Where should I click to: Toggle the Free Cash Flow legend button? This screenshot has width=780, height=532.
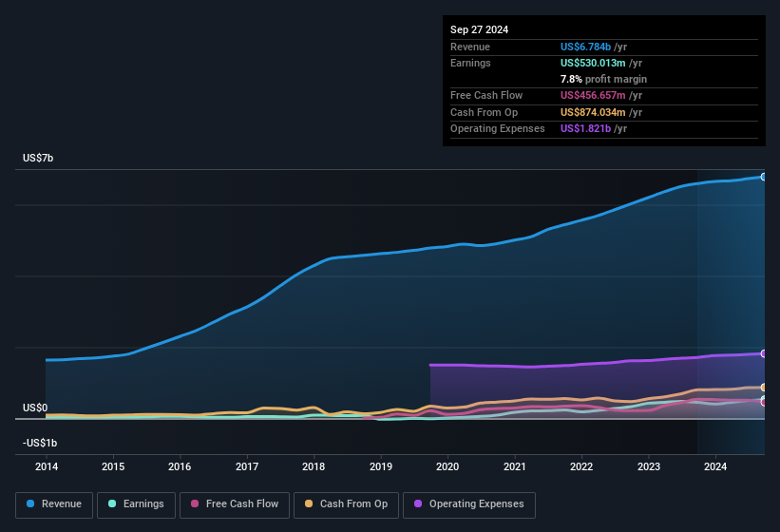click(235, 504)
